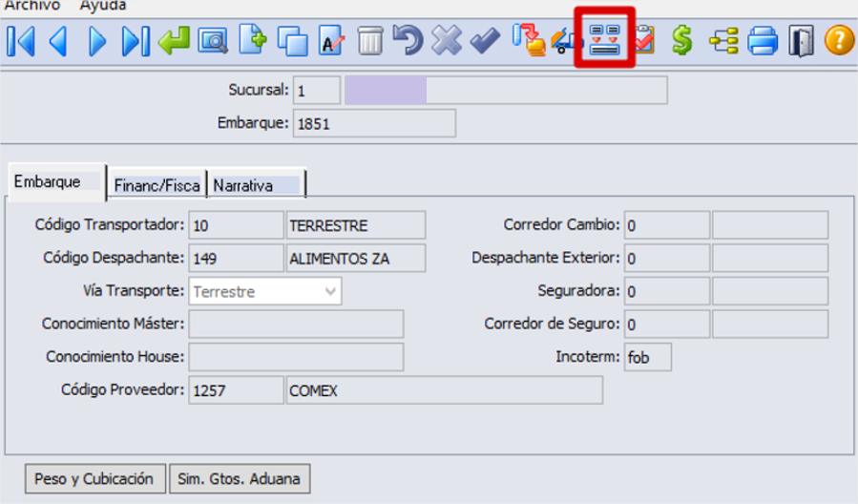Click the edit record icon
Viewport: 858px width, 504px height.
coord(331,41)
